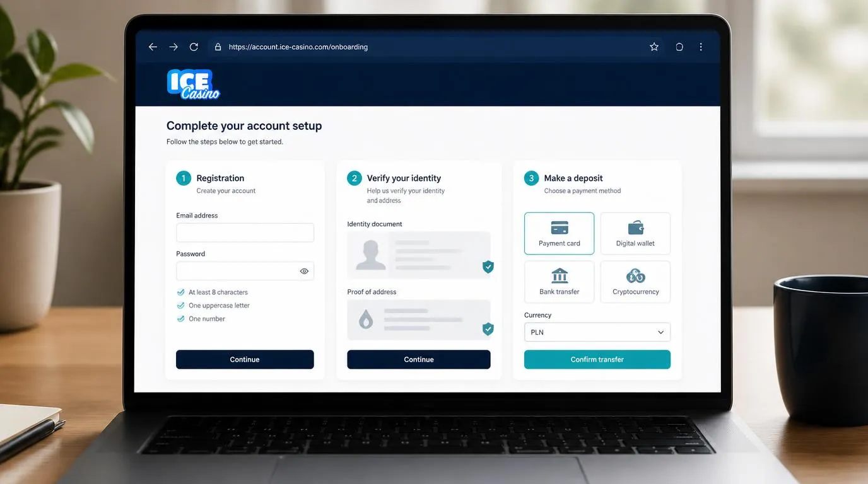The width and height of the screenshot is (868, 484).
Task: Click the browser forward arrow
Action: pos(173,47)
